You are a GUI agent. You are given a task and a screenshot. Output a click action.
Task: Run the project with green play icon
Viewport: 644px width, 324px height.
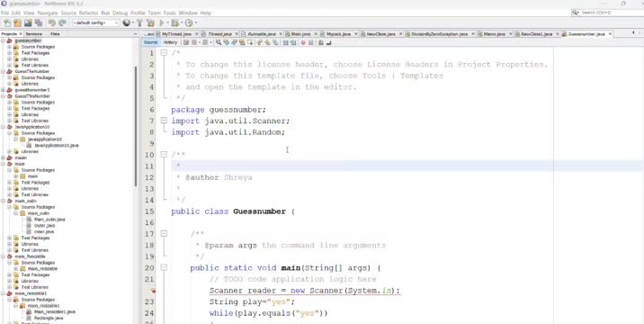tap(162, 23)
